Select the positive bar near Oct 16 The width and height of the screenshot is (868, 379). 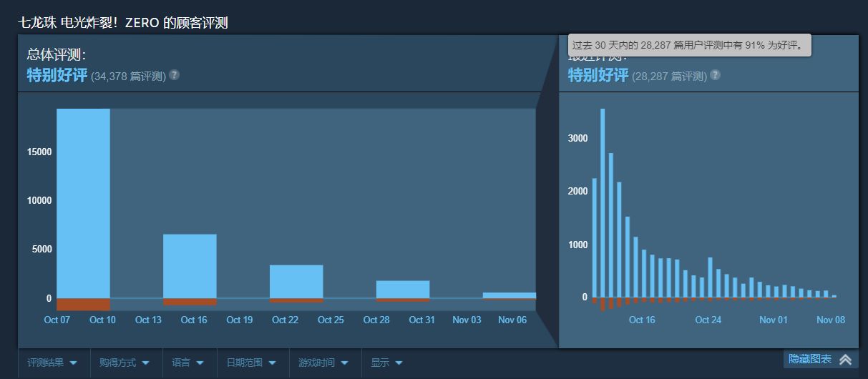point(190,266)
